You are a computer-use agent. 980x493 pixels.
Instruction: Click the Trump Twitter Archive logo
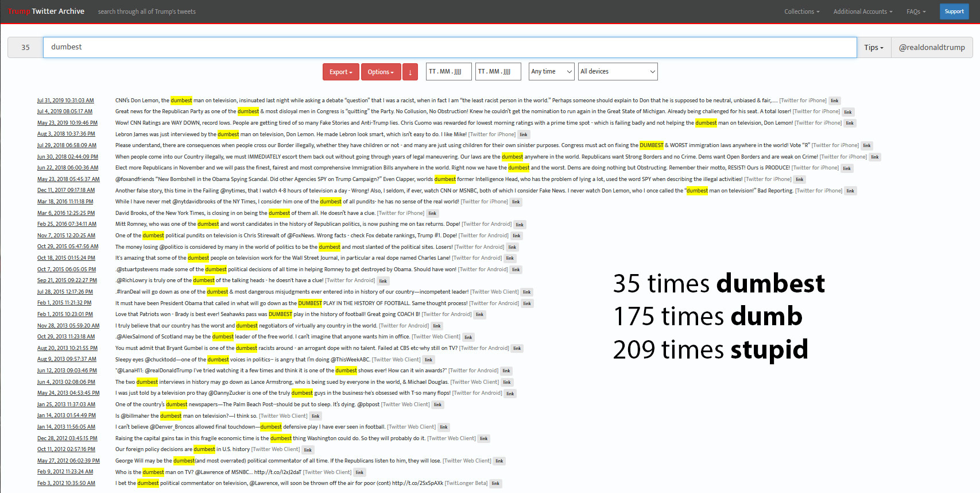(47, 11)
